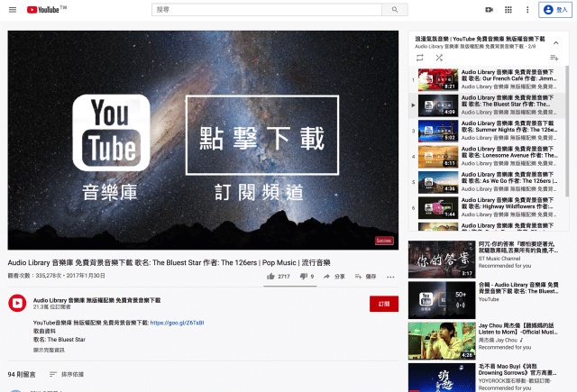Click the video player area
577x392 pixels.
pos(203,140)
